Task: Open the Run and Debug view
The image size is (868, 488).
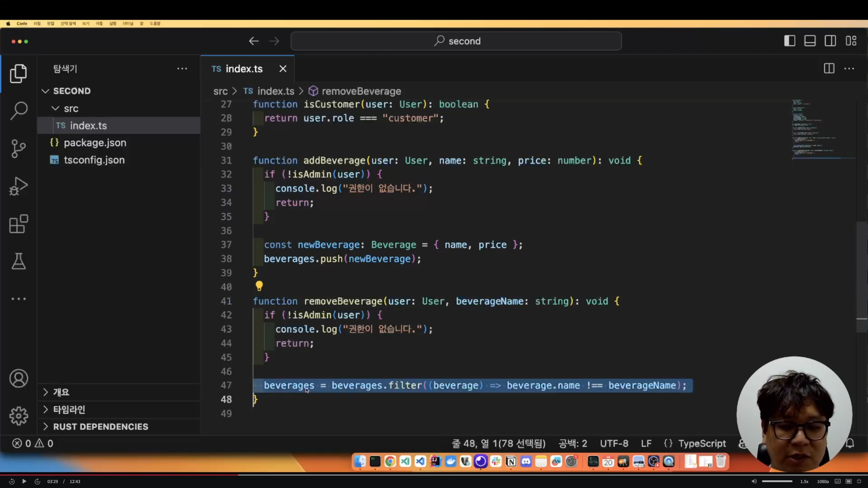Action: point(19,186)
